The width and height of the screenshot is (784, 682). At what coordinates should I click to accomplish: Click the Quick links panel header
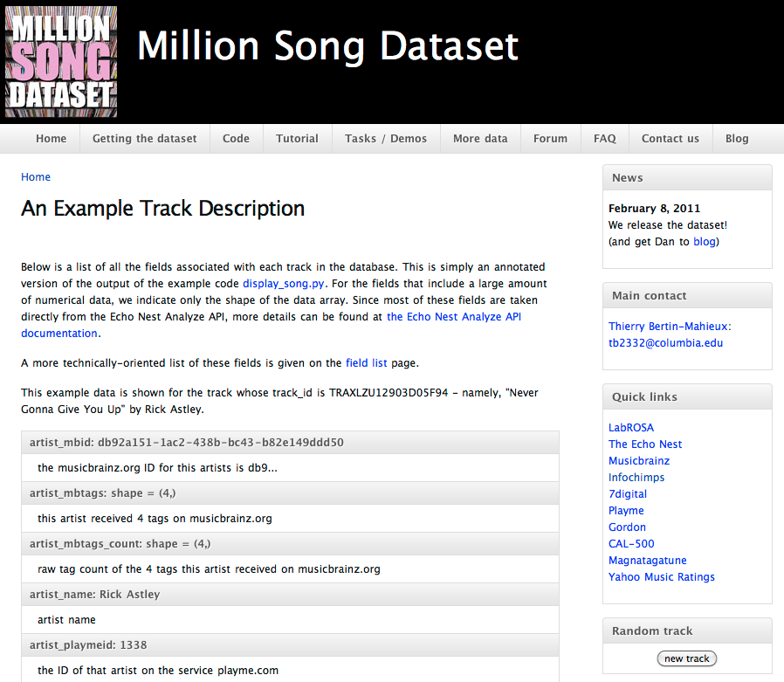click(687, 396)
